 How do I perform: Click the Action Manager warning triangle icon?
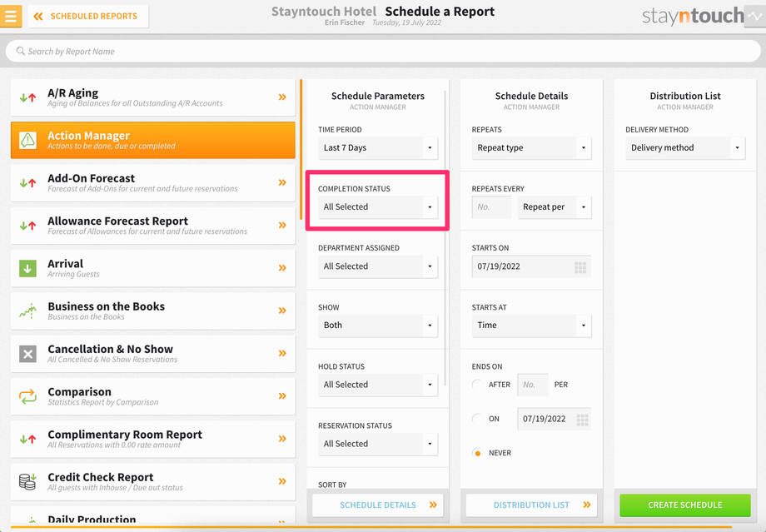(x=27, y=140)
